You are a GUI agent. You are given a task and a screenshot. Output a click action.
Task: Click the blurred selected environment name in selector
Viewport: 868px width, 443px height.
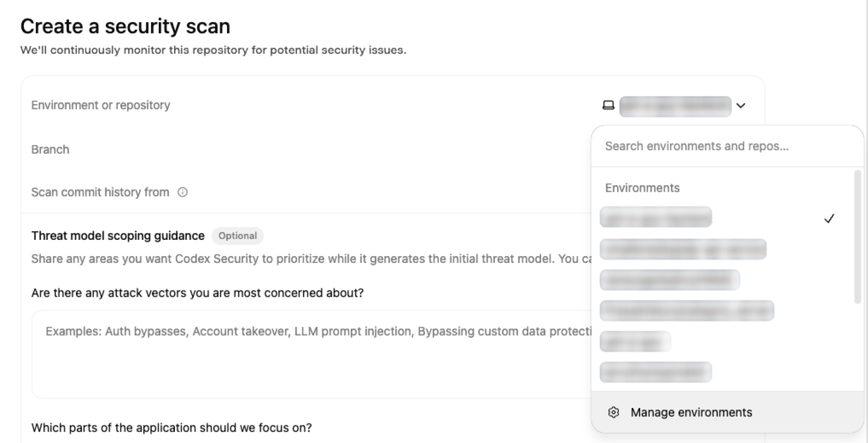pos(675,106)
